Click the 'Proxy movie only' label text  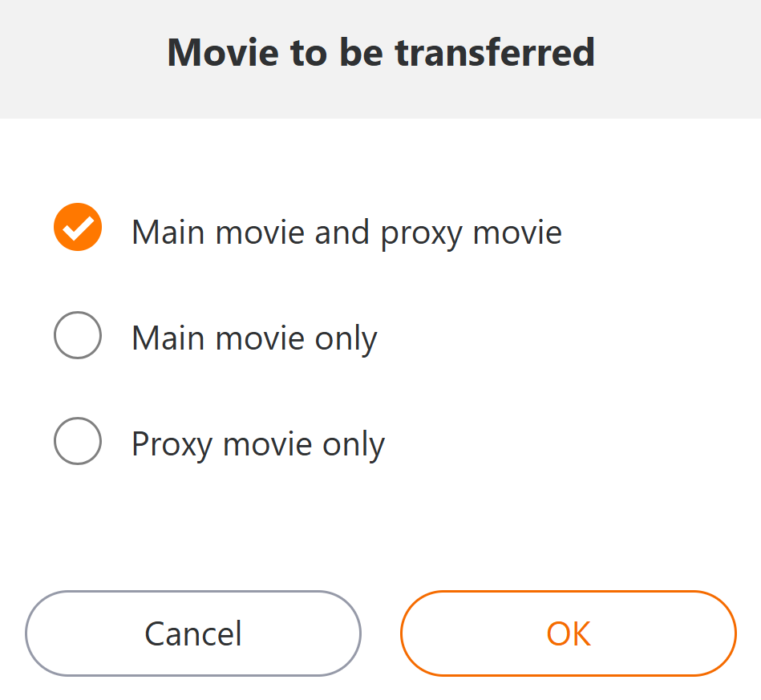[x=258, y=444]
